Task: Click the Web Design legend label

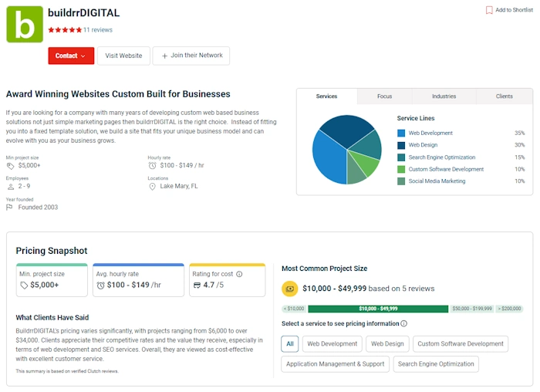Action: (423, 145)
